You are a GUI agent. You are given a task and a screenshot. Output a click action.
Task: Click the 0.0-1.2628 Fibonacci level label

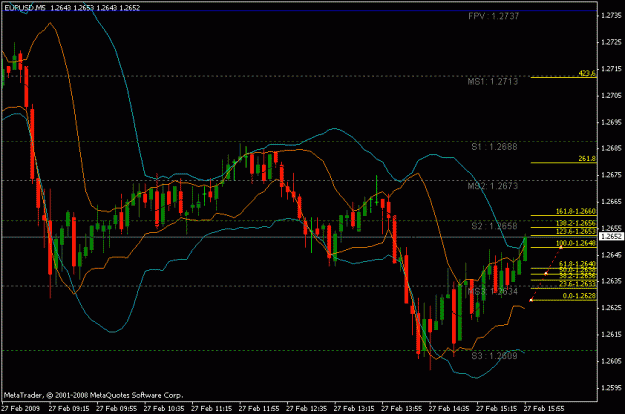coord(579,296)
